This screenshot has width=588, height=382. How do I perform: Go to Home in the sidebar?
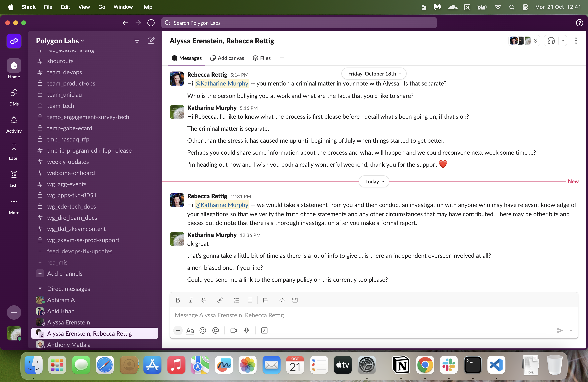pos(14,69)
